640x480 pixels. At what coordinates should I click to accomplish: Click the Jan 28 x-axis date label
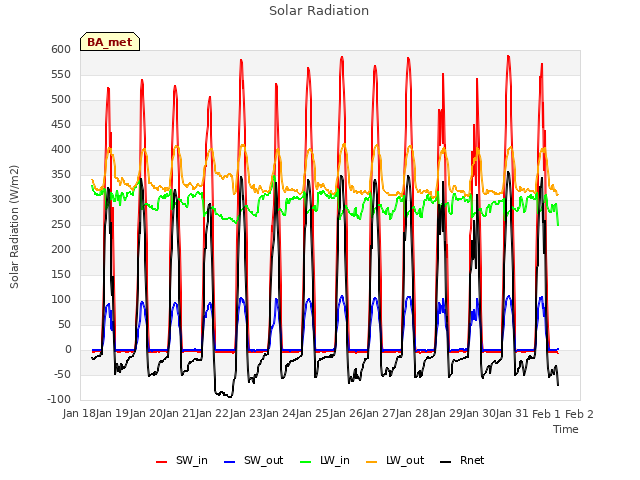[413, 414]
